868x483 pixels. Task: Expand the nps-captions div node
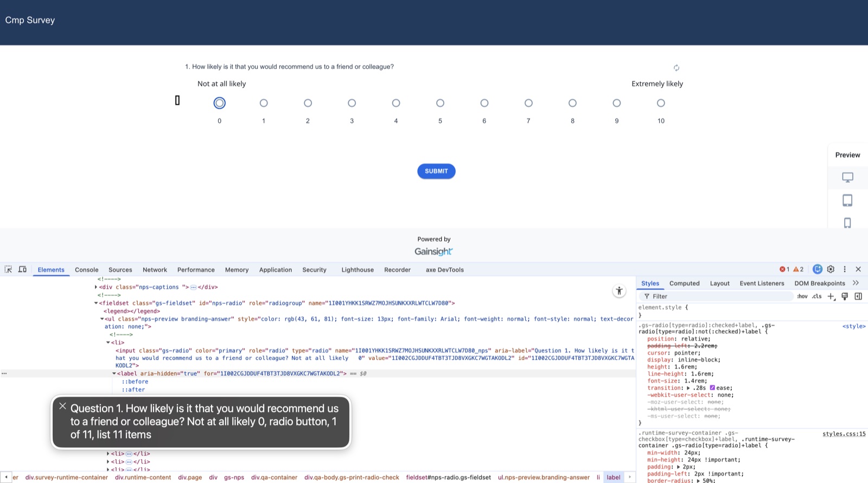pyautogui.click(x=96, y=287)
